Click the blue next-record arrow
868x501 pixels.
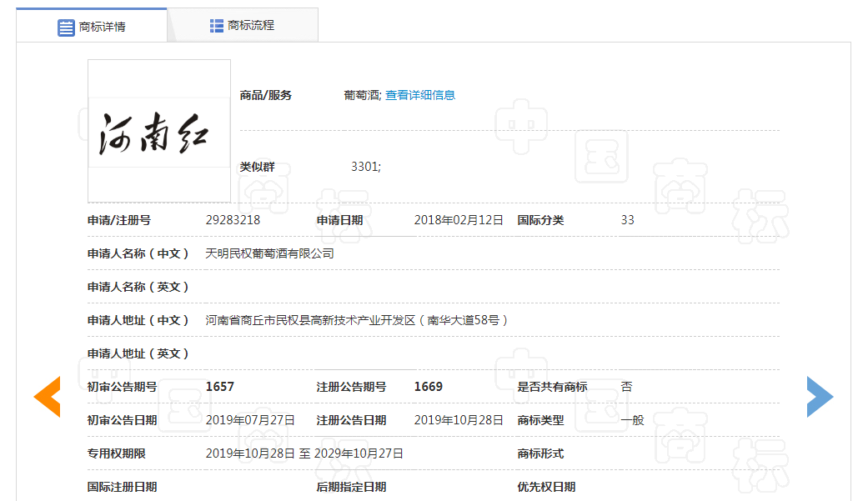point(819,397)
